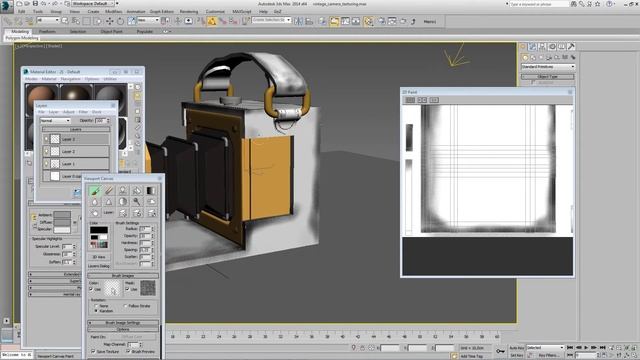Switch to the Freeform ribbon tab

click(x=47, y=31)
